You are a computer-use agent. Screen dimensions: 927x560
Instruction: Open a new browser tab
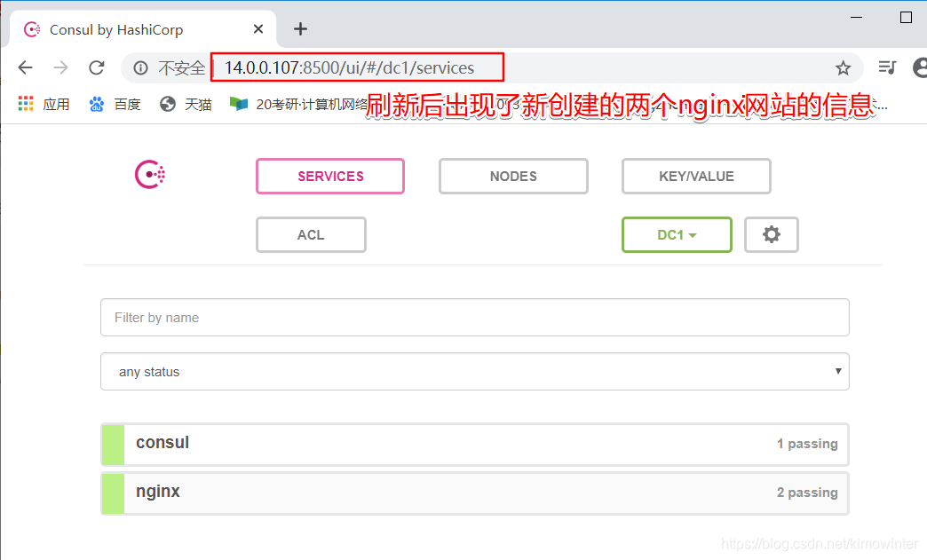coord(300,29)
